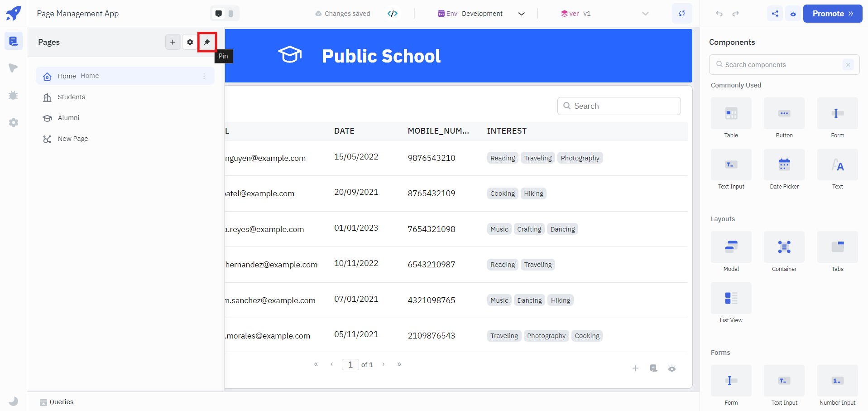The width and height of the screenshot is (868, 411).
Task: Undo the last change
Action: pyautogui.click(x=719, y=14)
